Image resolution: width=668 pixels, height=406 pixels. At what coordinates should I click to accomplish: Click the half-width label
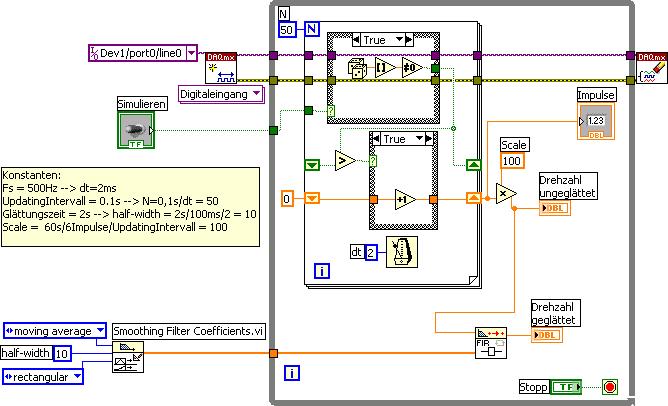[x=26, y=353]
